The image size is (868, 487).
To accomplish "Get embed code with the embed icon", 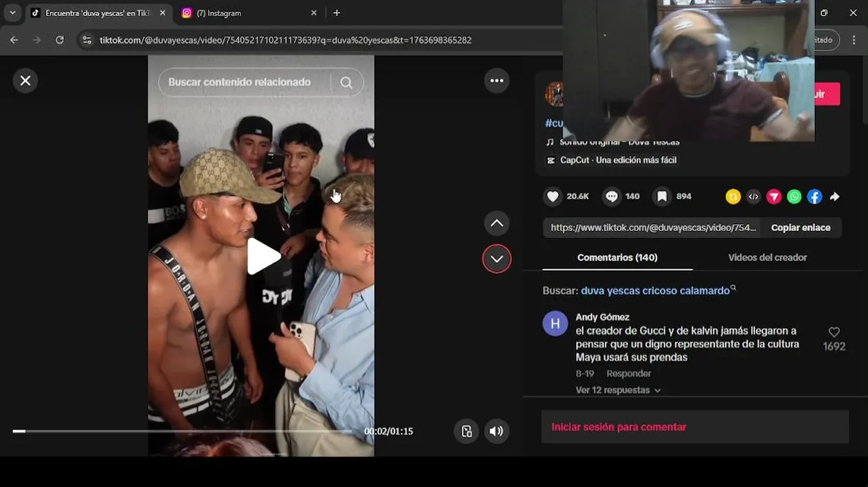I will tap(754, 197).
